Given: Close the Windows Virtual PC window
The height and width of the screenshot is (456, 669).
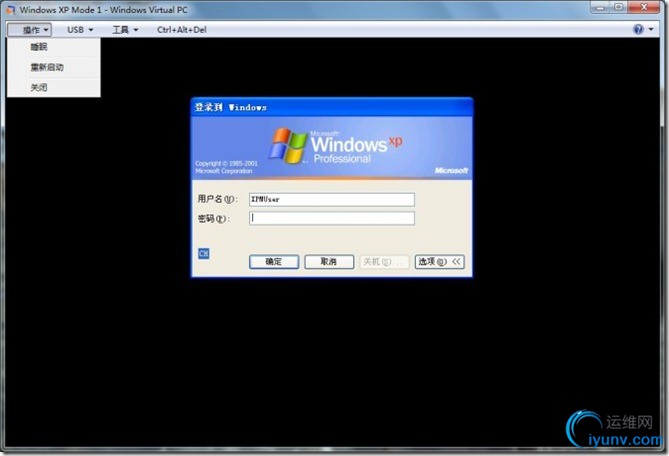Looking at the screenshot, I should pyautogui.click(x=644, y=7).
